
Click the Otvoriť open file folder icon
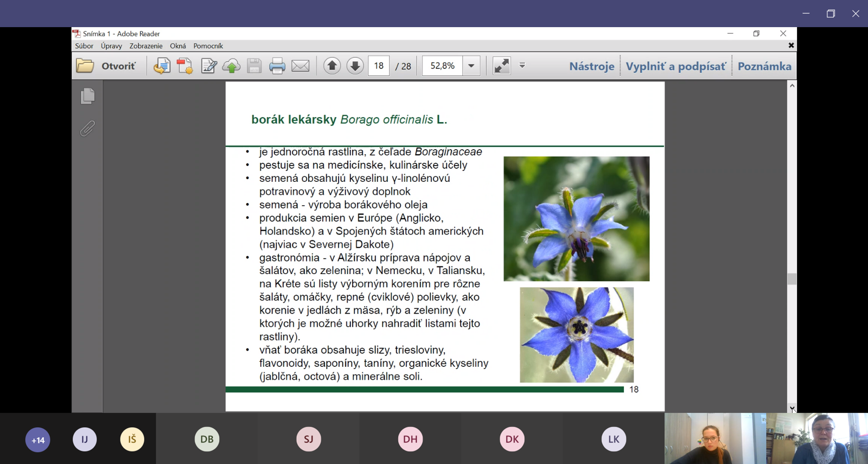click(x=85, y=66)
